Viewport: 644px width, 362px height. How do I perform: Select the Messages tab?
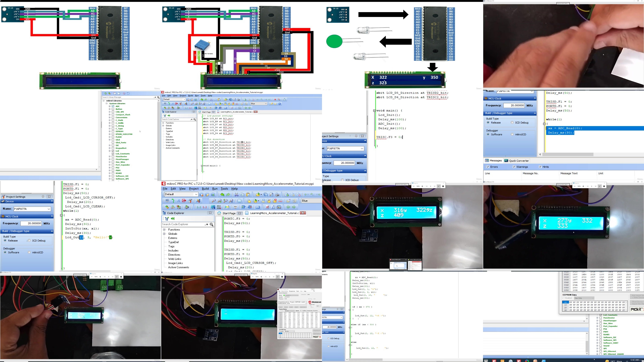click(x=493, y=161)
